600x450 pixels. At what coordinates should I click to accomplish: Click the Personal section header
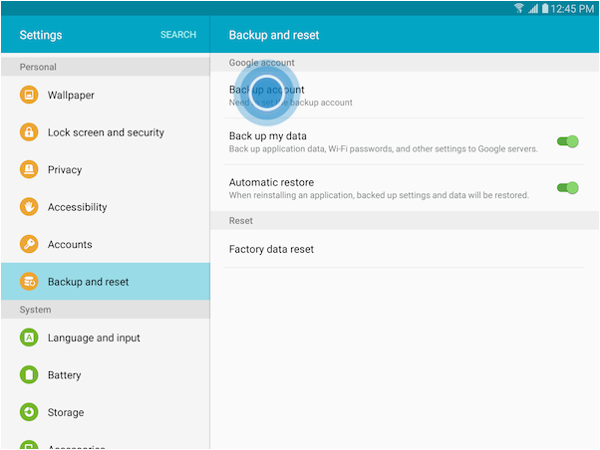(105, 67)
